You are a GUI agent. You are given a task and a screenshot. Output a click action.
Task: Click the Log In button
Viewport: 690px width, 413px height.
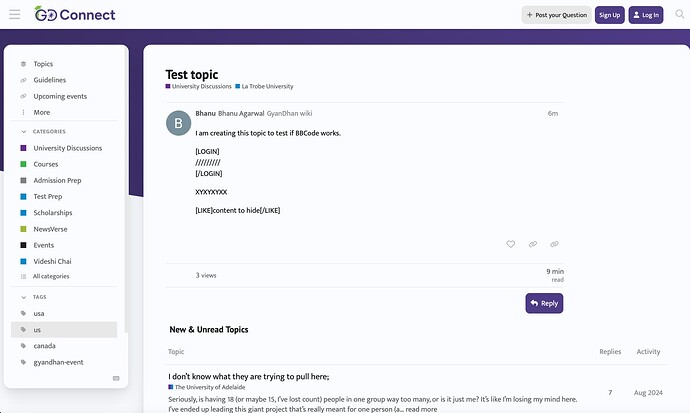tap(646, 15)
